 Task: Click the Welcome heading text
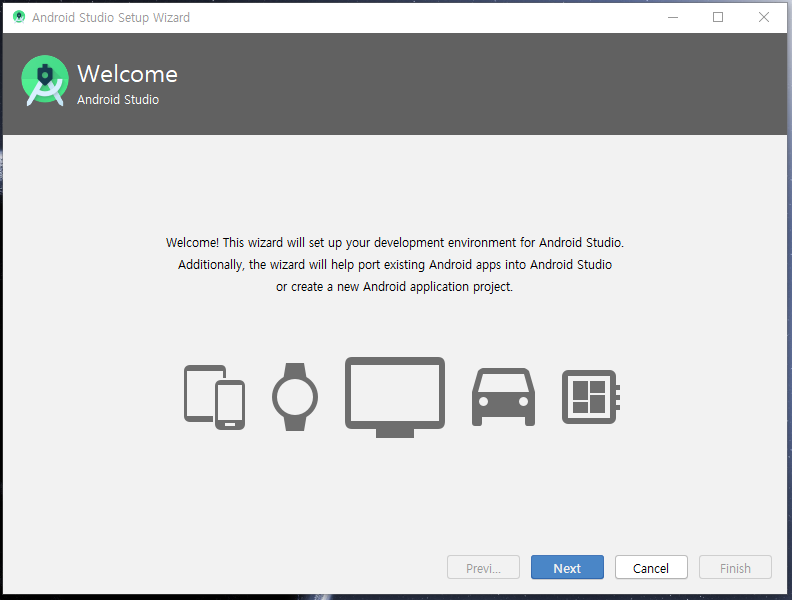point(127,74)
